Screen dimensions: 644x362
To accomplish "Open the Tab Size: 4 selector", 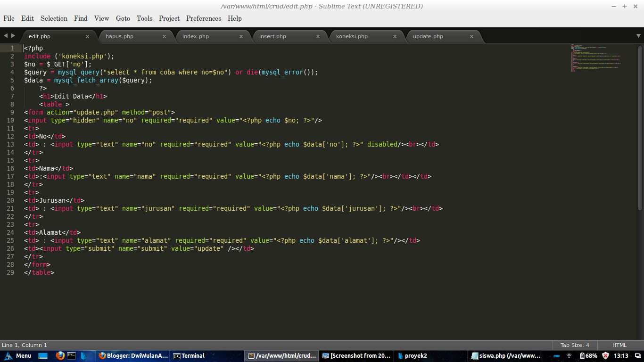I will coord(575,345).
